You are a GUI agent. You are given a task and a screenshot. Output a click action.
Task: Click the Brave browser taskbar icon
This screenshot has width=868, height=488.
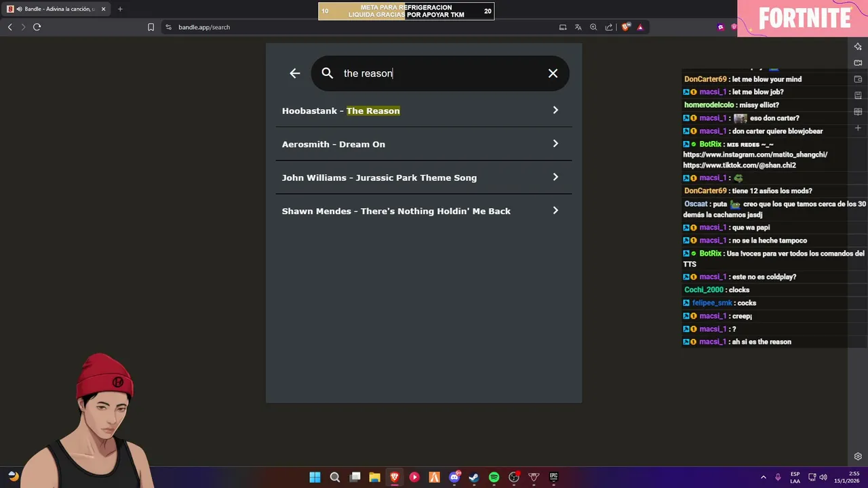394,477
